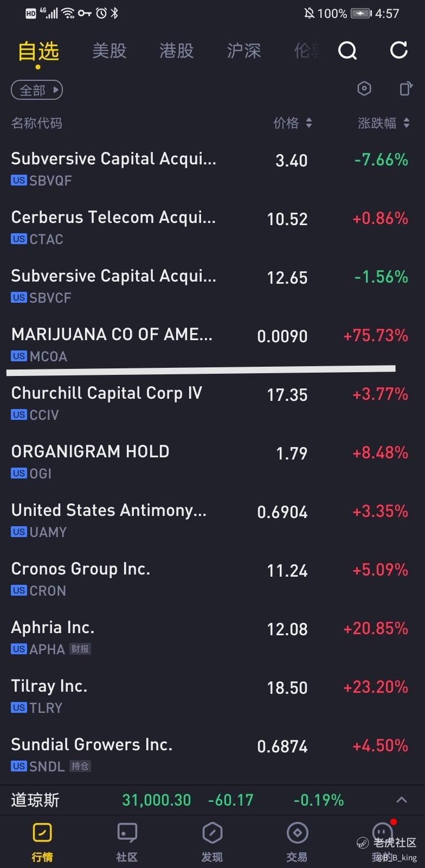This screenshot has width=425, height=868.
Task: Tap the edit list icon
Action: click(x=405, y=88)
